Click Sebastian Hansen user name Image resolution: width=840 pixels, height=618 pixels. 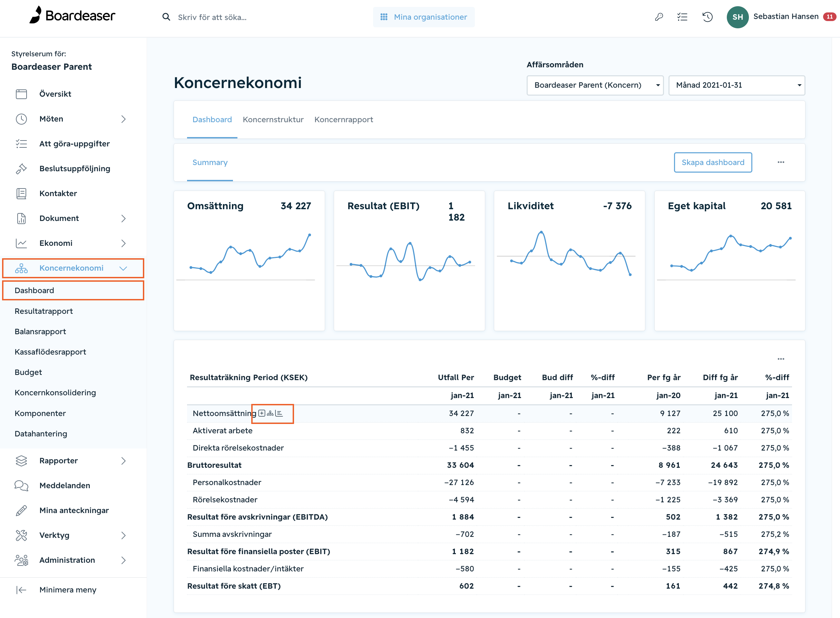point(786,17)
